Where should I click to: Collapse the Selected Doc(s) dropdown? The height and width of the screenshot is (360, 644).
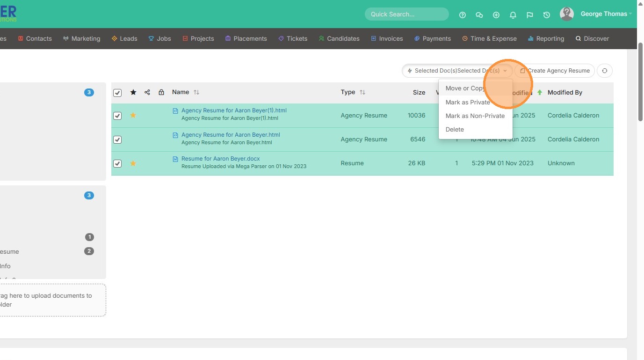point(457,71)
